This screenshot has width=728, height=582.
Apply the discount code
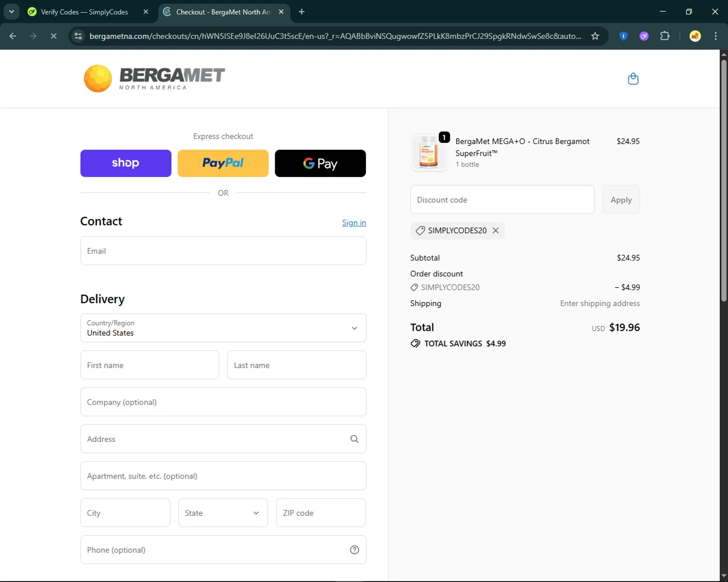[x=621, y=199]
